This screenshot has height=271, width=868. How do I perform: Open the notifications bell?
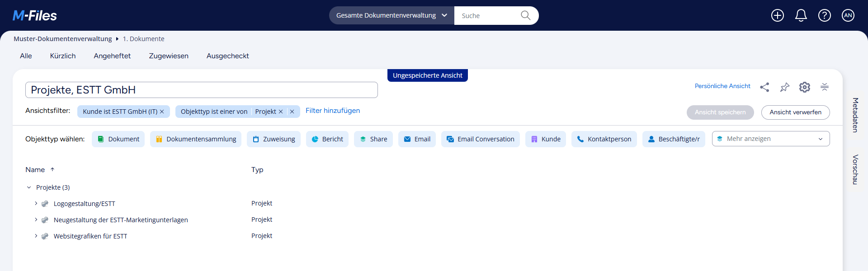pos(801,15)
